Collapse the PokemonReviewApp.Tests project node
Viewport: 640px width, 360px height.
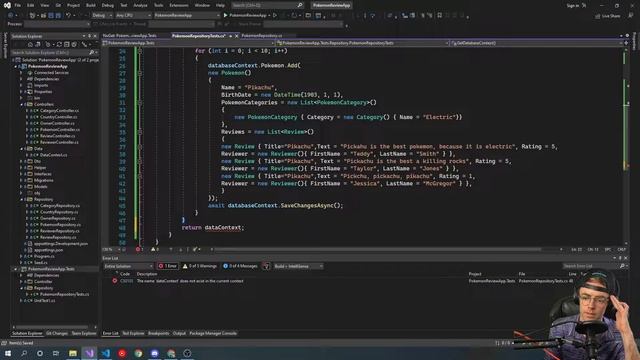click(x=16, y=269)
